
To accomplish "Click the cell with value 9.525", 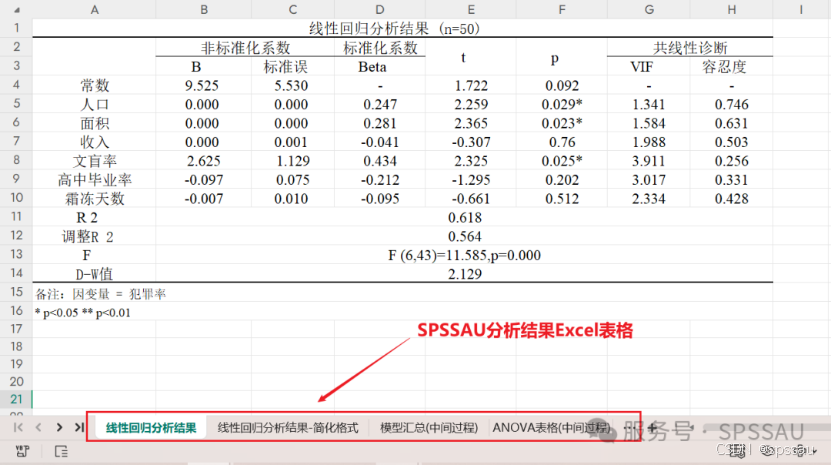I will [202, 85].
